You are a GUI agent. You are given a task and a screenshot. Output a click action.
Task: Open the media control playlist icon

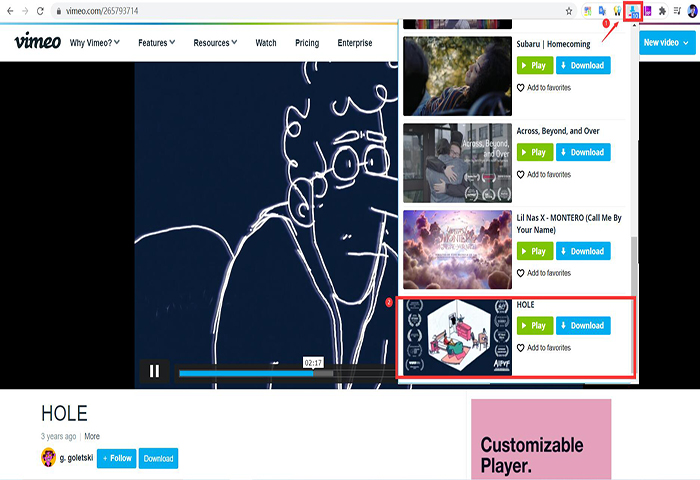click(x=677, y=11)
